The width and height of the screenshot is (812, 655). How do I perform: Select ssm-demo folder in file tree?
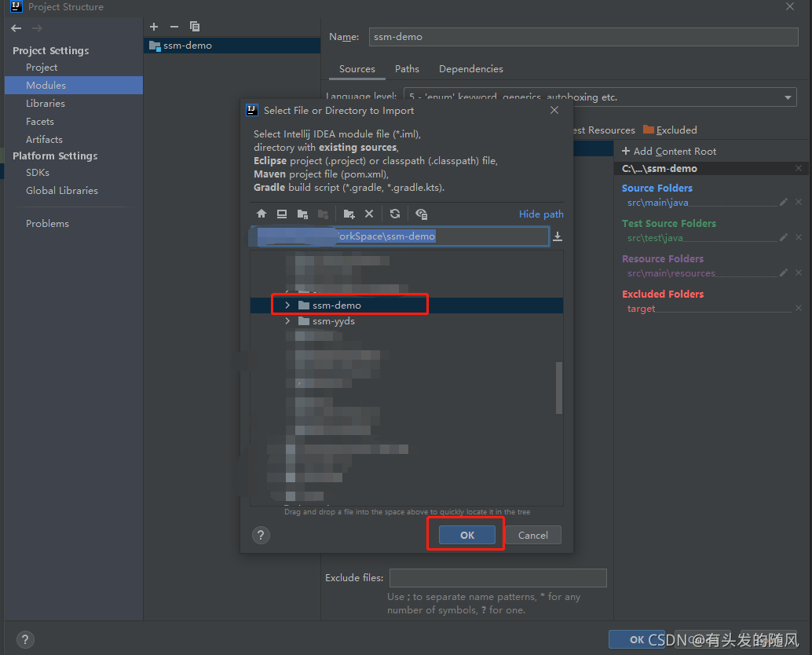coord(407,306)
